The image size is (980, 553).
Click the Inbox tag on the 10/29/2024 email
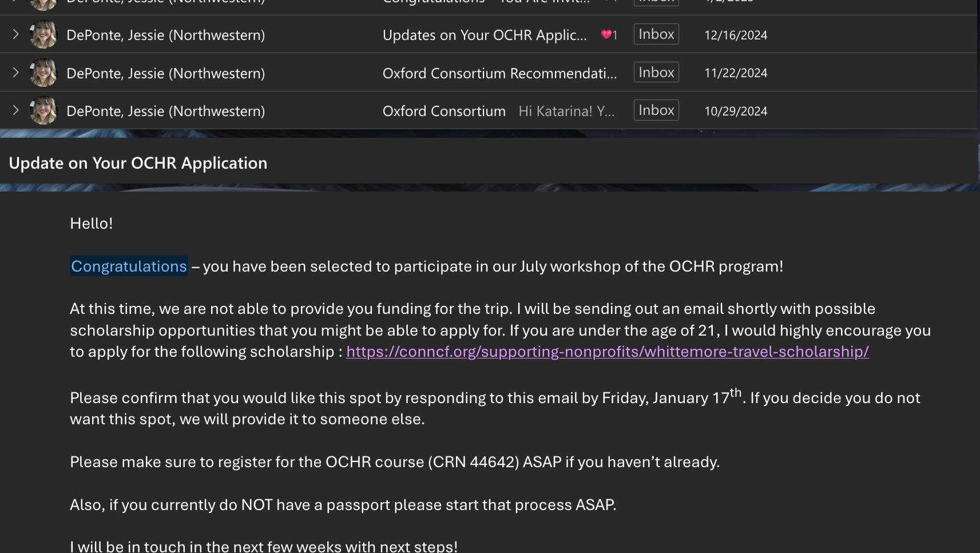[x=656, y=110]
